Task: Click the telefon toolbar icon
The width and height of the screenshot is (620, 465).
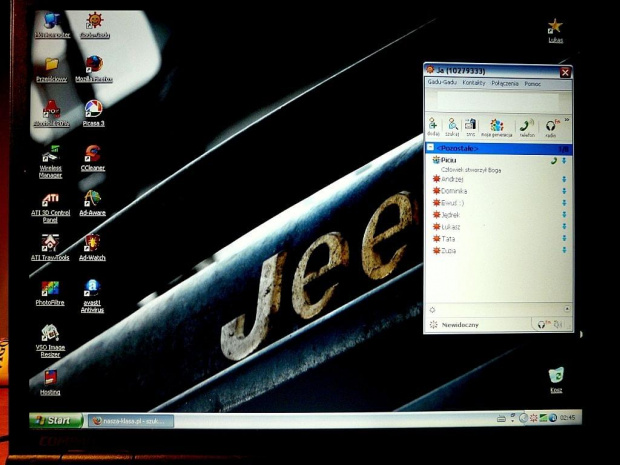Action: click(527, 128)
